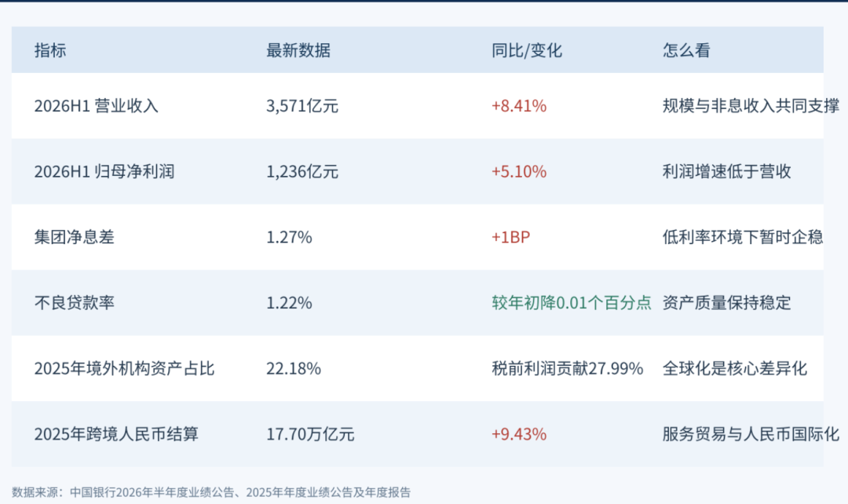Screen dimensions: 848x504
Task: Click the 最新数据 column header
Action: pos(298,50)
